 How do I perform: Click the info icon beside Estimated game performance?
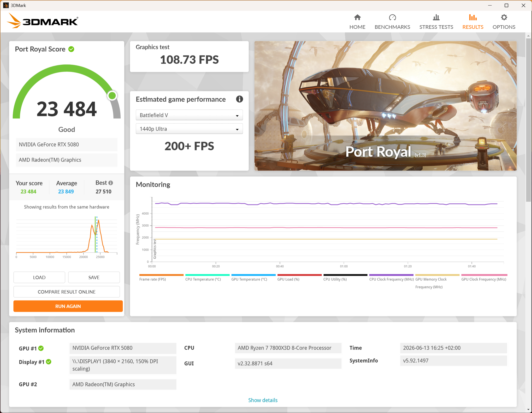click(239, 99)
